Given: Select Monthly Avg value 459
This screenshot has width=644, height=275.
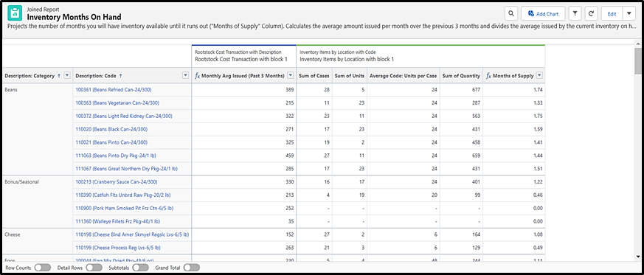Looking at the screenshot, I should coord(290,156).
